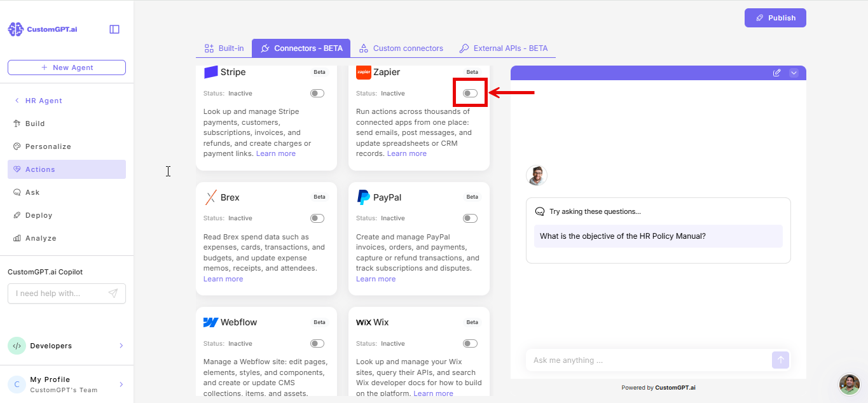The width and height of the screenshot is (868, 403).
Task: Click the chat bubble icon beside suggestions
Action: coord(540,211)
